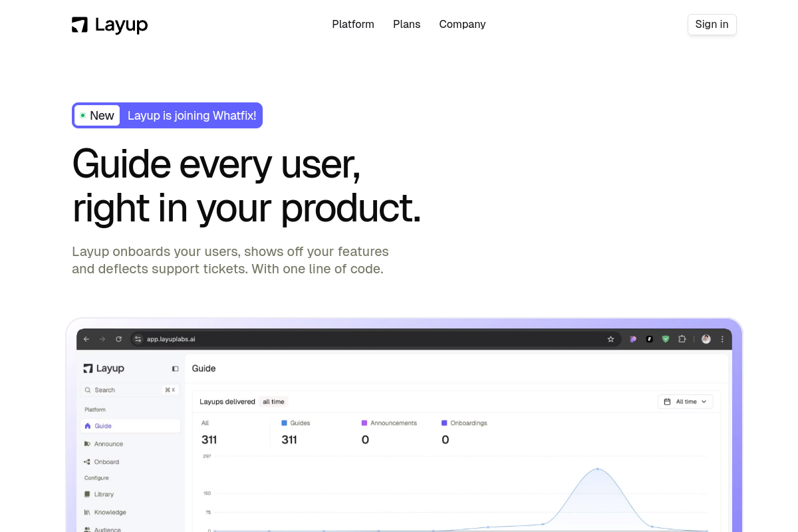Click the green shield extension icon
Image resolution: width=798 pixels, height=532 pixels.
tap(666, 339)
